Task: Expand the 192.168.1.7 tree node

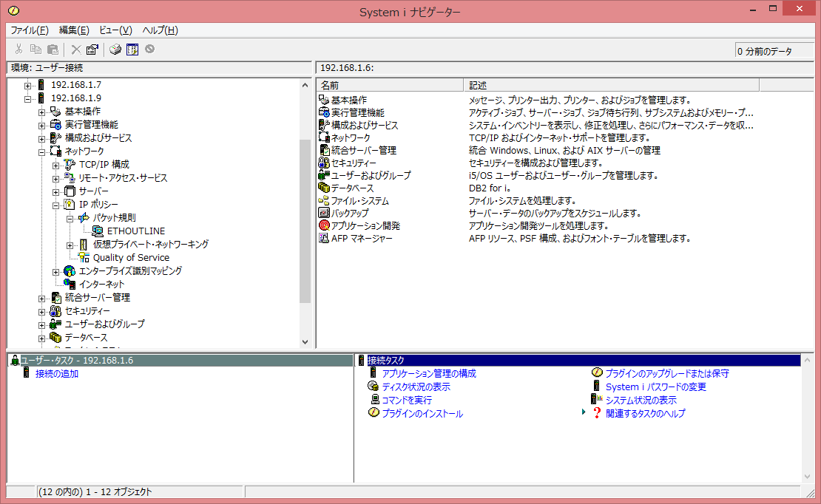Action: pyautogui.click(x=28, y=85)
